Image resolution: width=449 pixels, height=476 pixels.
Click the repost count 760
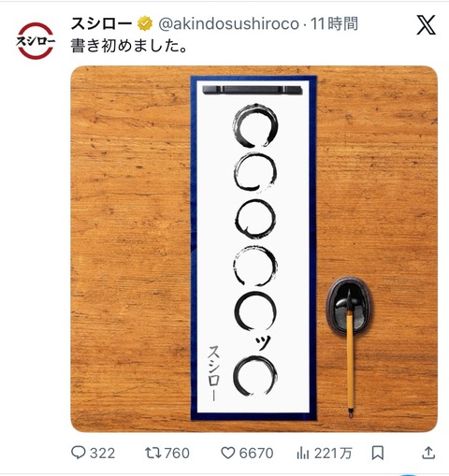(177, 453)
